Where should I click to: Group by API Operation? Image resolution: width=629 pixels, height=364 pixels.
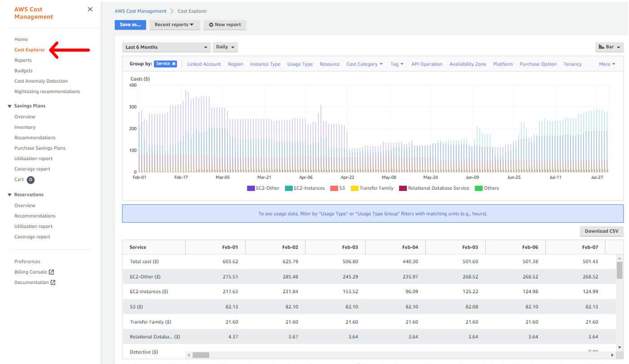pyautogui.click(x=427, y=64)
